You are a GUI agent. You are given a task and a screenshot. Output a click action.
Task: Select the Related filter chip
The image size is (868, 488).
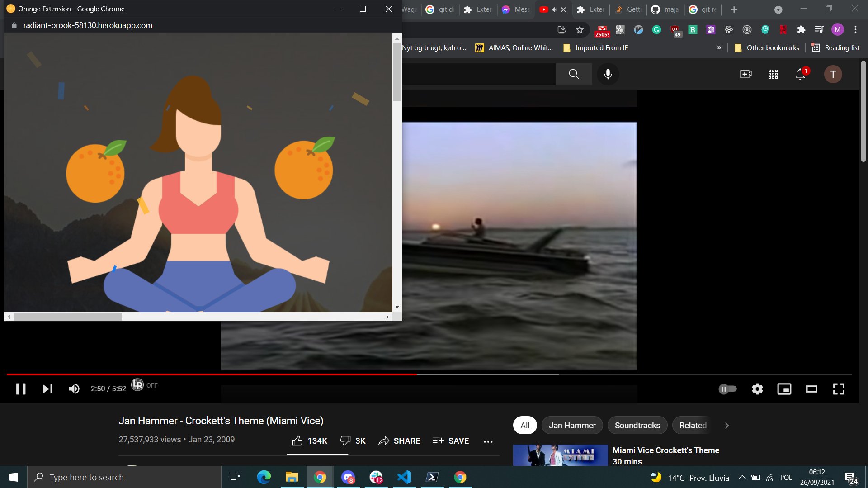pyautogui.click(x=693, y=425)
